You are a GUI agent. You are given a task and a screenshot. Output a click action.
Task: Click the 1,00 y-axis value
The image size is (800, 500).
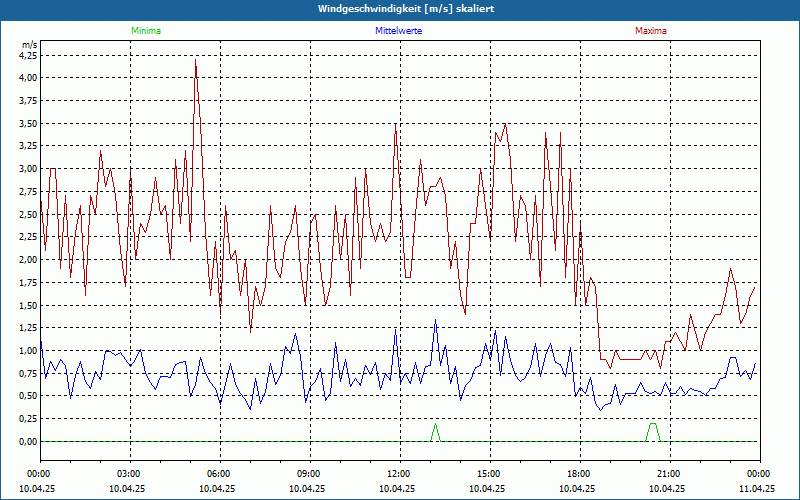[28, 351]
